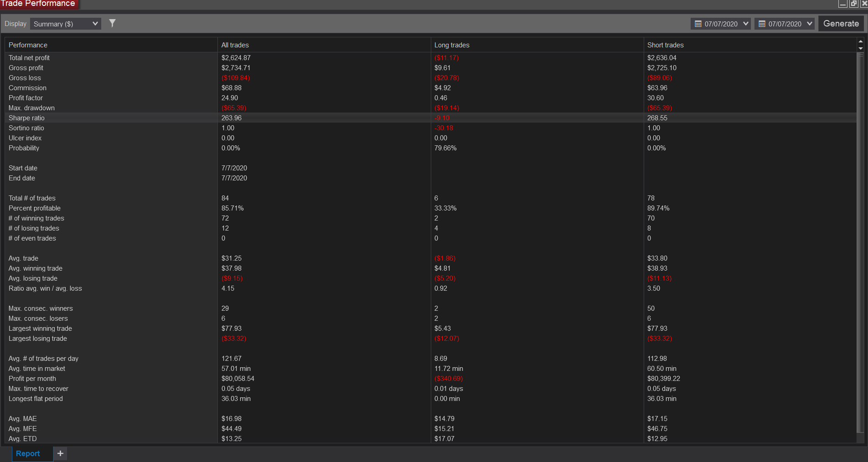868x462 pixels.
Task: Select the Percent profitable row label
Action: click(x=35, y=208)
